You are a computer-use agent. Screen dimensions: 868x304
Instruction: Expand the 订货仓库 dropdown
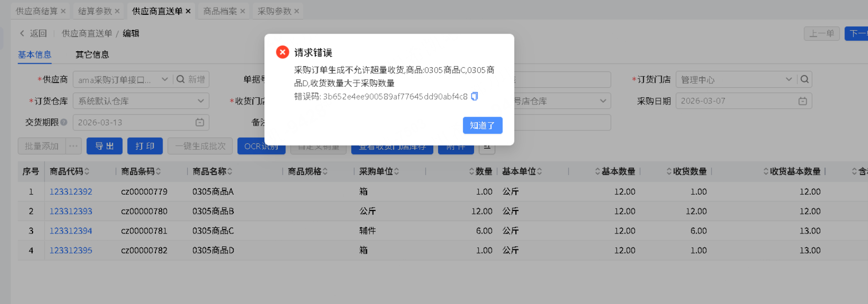[x=201, y=101]
